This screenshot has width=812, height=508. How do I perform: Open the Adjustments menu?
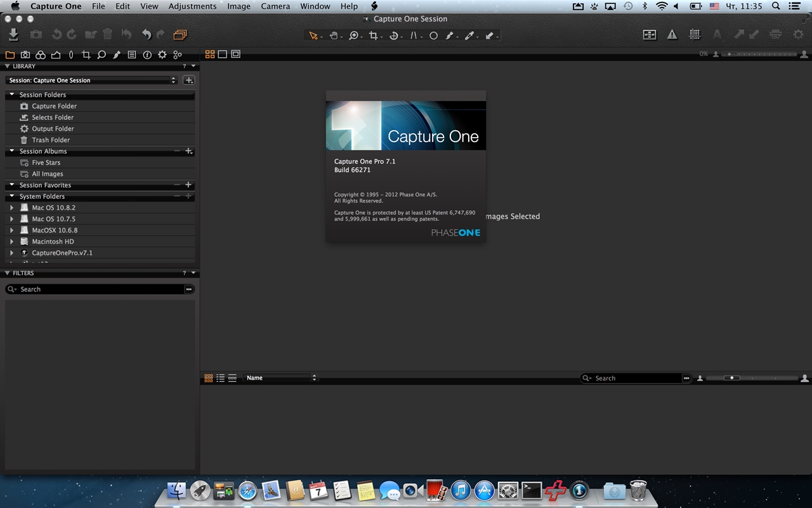[x=192, y=6]
